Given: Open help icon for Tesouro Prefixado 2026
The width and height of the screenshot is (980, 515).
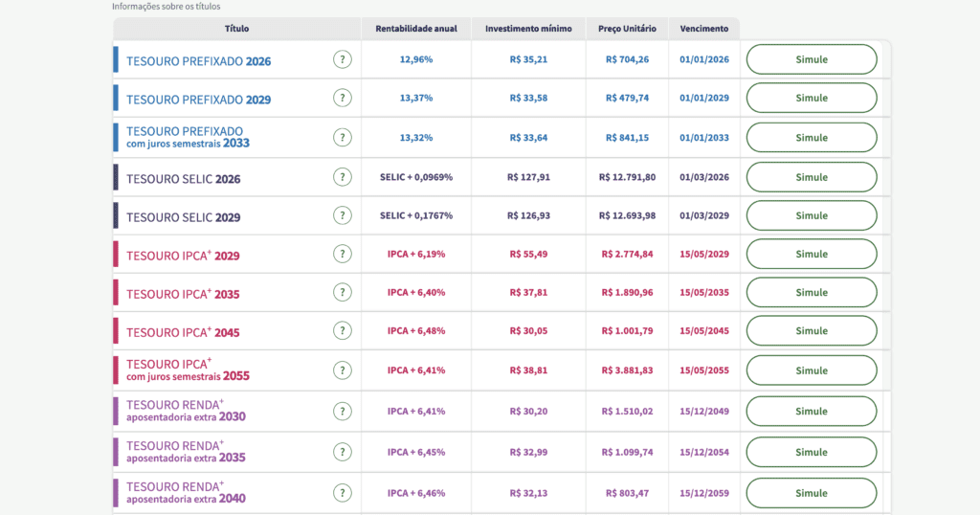Looking at the screenshot, I should click(342, 59).
